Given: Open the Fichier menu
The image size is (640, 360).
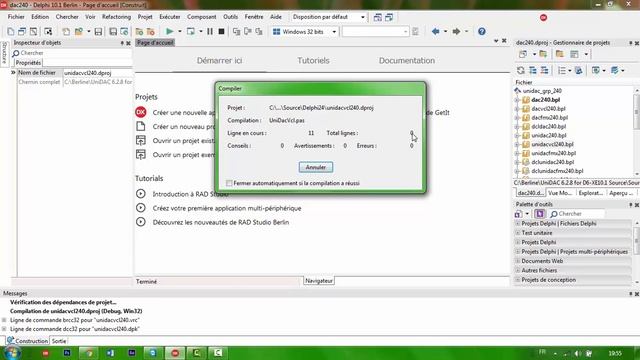Looking at the screenshot, I should [16, 17].
